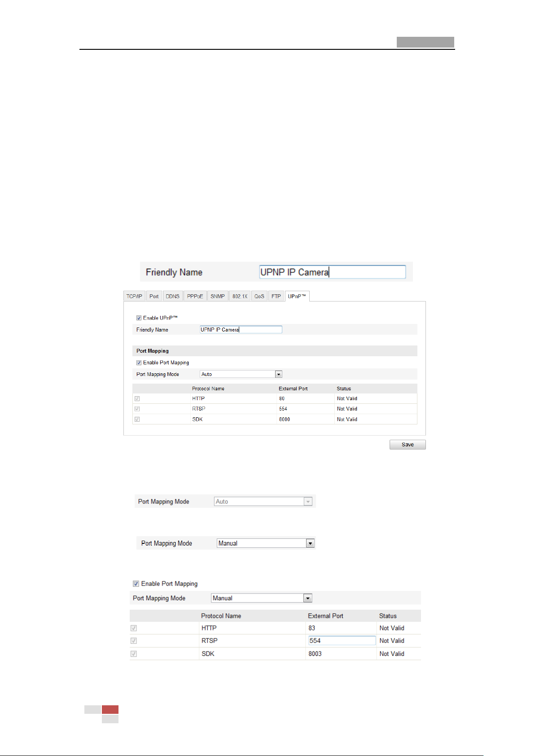Click the editable 554 External Port field
The height and width of the screenshot is (756, 535).
click(x=342, y=641)
